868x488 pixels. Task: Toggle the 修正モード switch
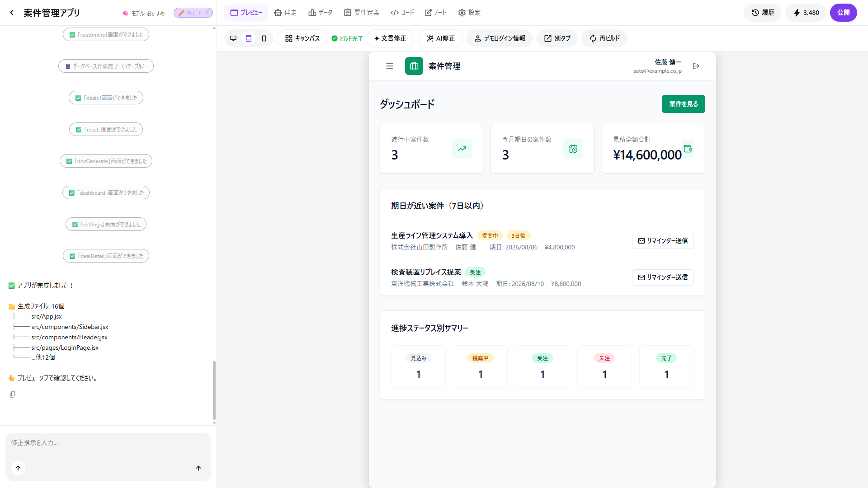(193, 13)
